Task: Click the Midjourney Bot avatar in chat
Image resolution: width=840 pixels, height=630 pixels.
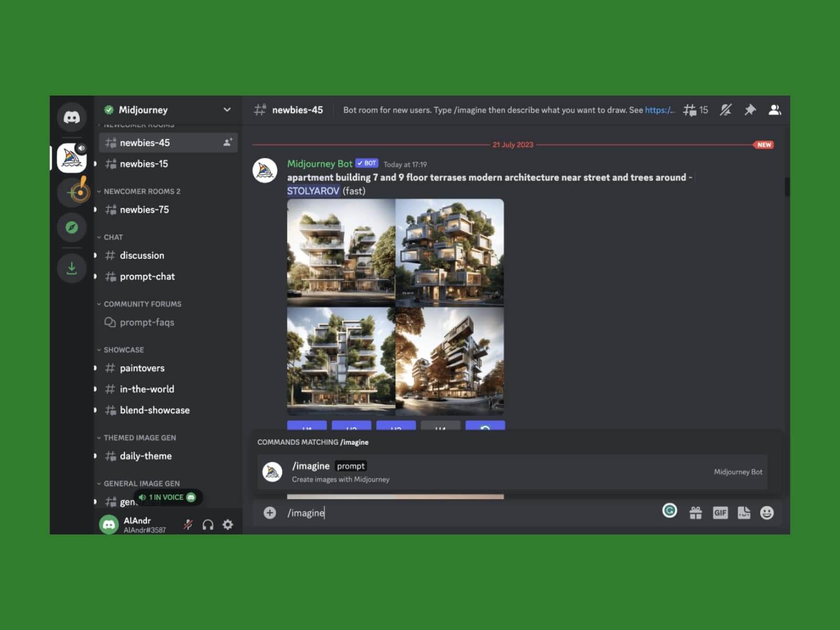Action: (x=265, y=171)
